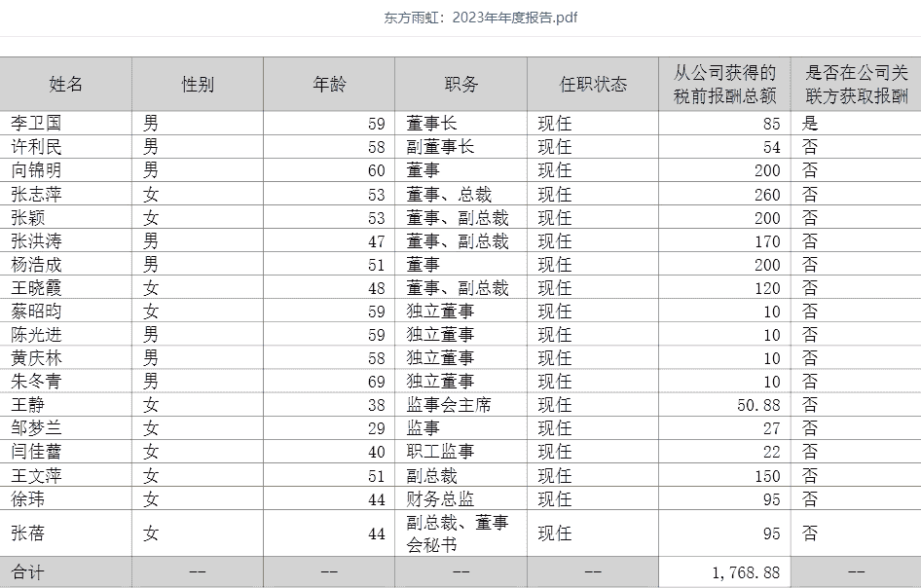Click the 职务 column header

(460, 84)
